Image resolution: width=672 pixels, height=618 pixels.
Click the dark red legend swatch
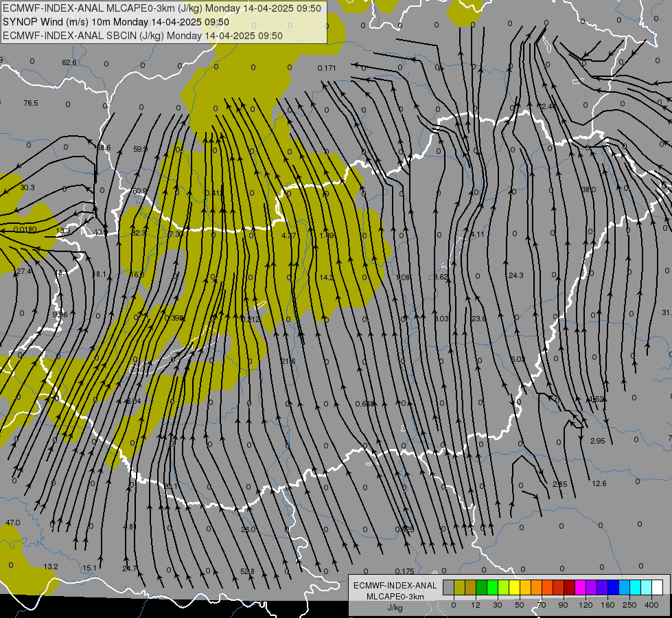pyautogui.click(x=569, y=587)
